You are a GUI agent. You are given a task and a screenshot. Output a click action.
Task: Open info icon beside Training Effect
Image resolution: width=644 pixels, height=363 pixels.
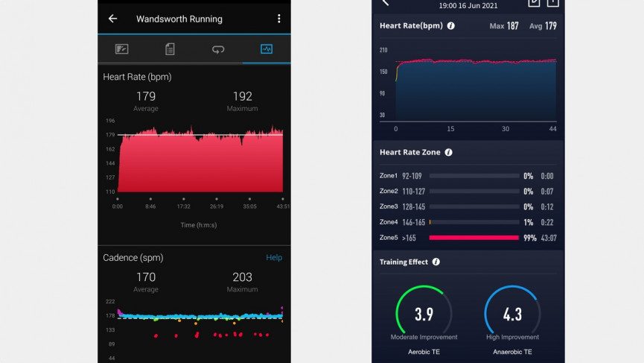pos(436,262)
